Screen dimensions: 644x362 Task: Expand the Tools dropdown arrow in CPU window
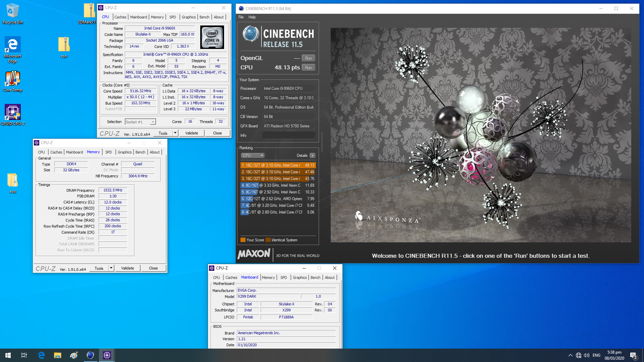click(x=175, y=133)
